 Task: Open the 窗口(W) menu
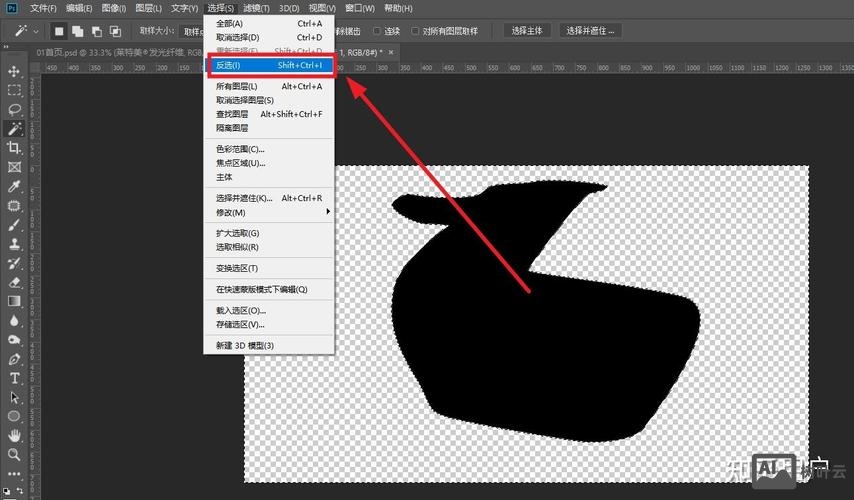coord(359,8)
